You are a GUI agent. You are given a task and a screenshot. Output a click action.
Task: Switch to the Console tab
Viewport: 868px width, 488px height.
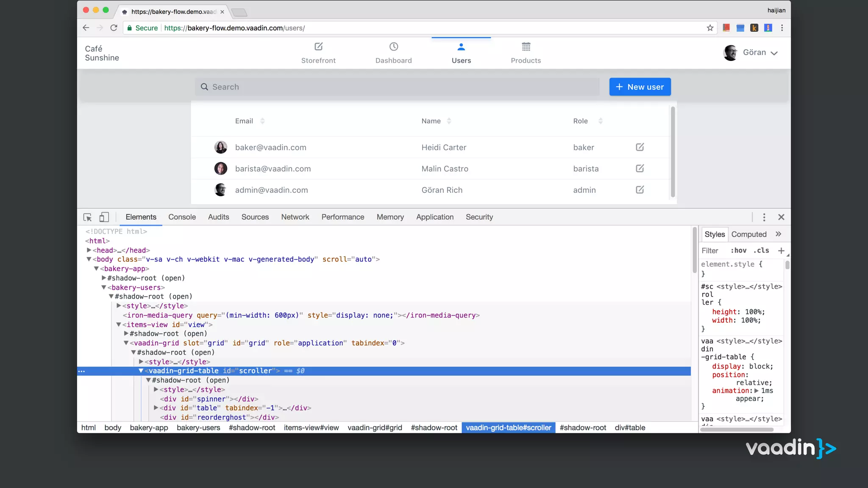tap(182, 217)
